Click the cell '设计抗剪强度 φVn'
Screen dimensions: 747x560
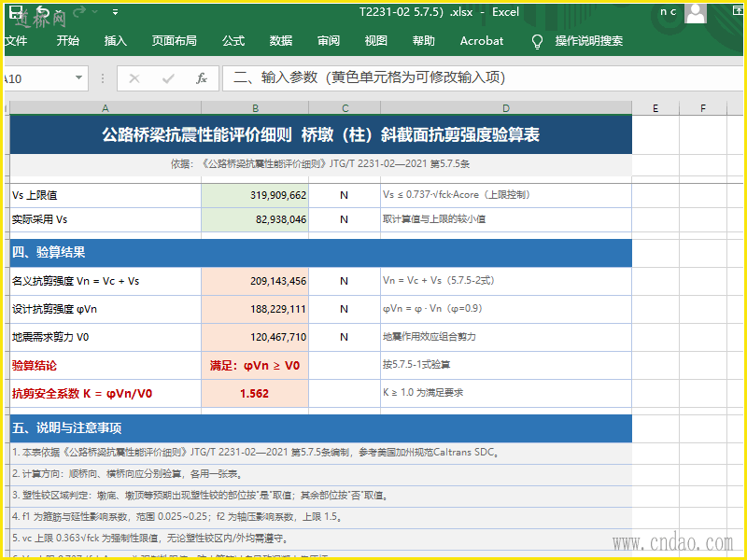[106, 309]
